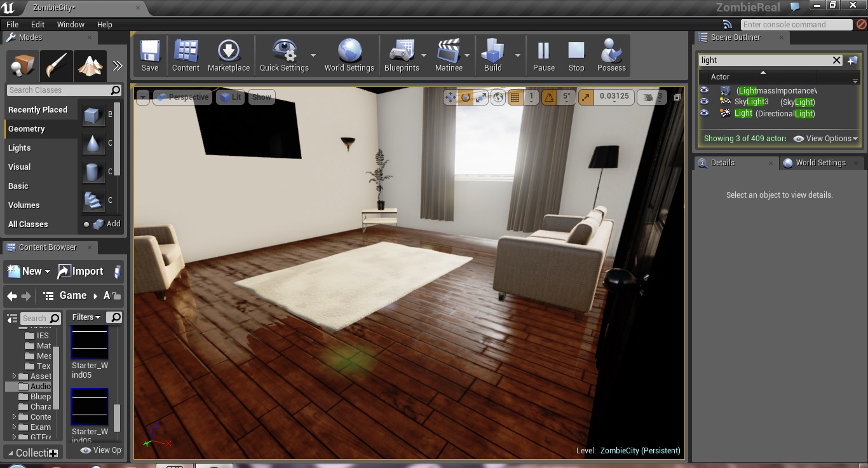This screenshot has width=868, height=468.
Task: Open the Window menu
Action: point(71,25)
